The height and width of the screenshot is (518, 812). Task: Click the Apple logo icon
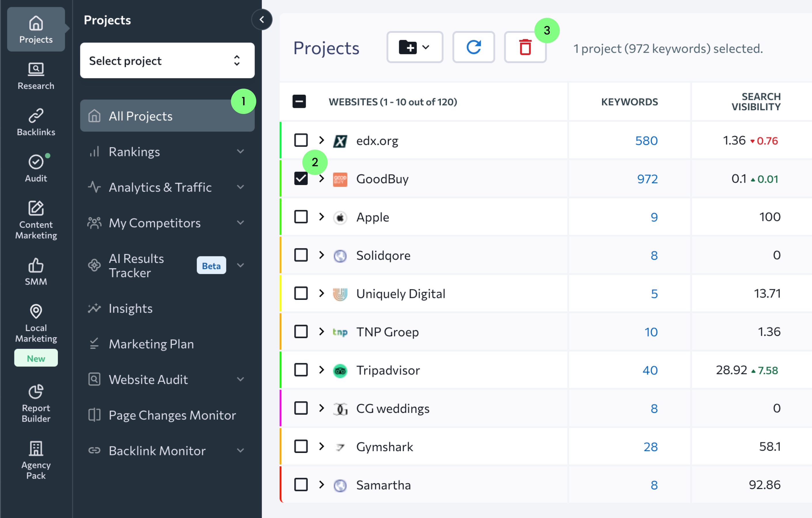click(340, 217)
